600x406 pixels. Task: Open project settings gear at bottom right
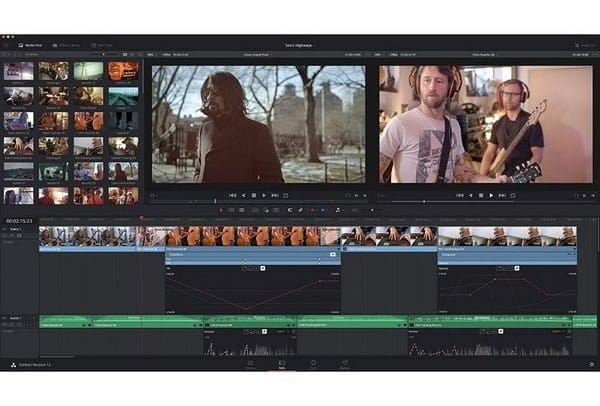[x=592, y=365]
